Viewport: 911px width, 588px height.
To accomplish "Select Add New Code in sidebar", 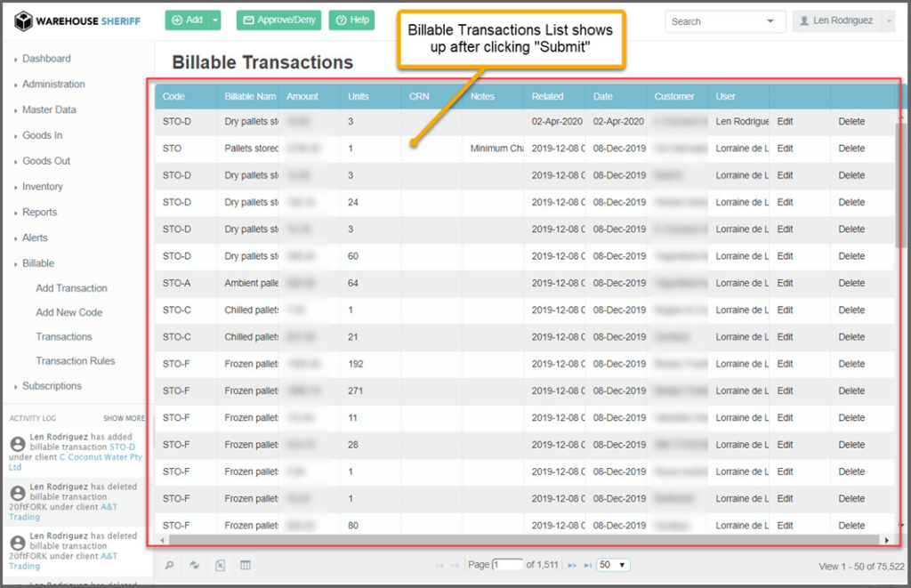I will (69, 312).
